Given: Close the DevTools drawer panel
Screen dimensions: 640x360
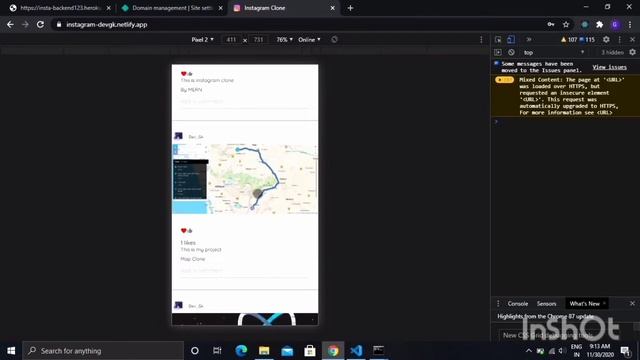Looking at the screenshot, I should coord(632,304).
